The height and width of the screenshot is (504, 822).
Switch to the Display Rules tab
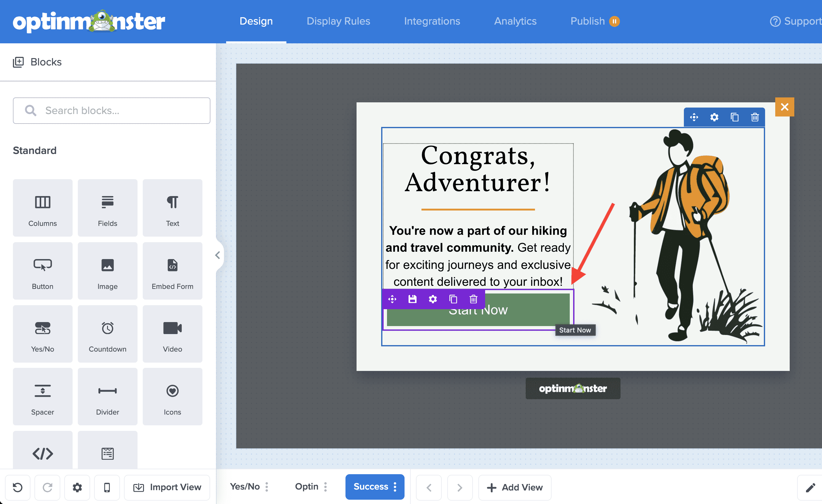[338, 21]
